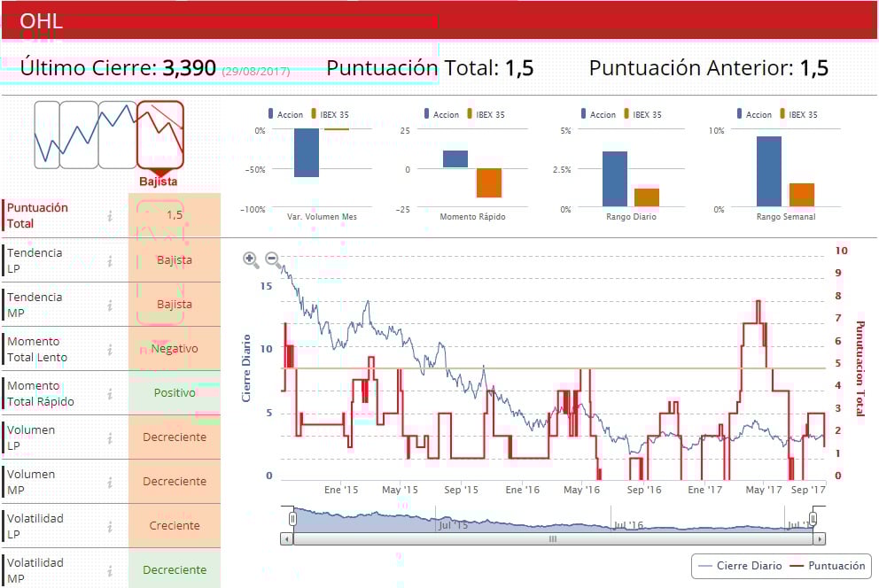
Task: Click the Tendencia LP Bajista value
Action: (175, 259)
